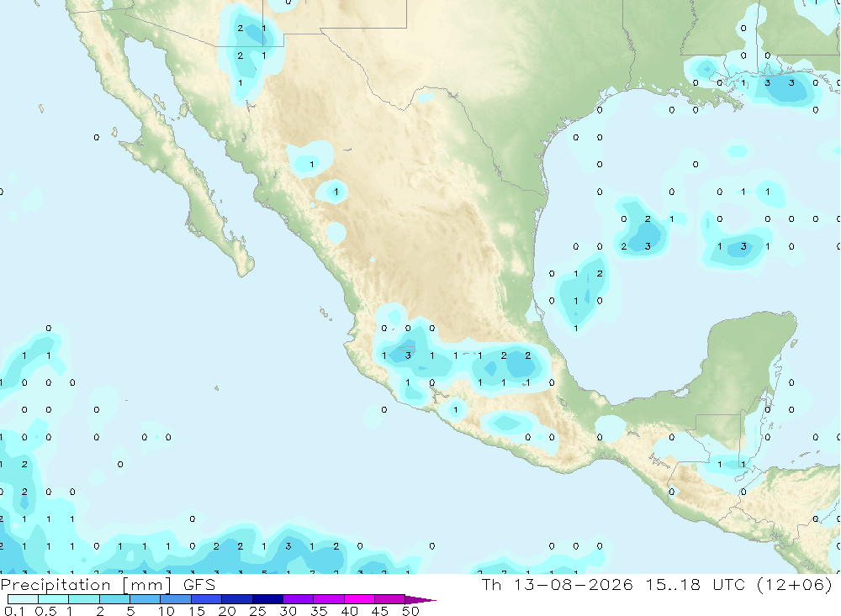Click the '25' legend scale label

click(x=257, y=611)
